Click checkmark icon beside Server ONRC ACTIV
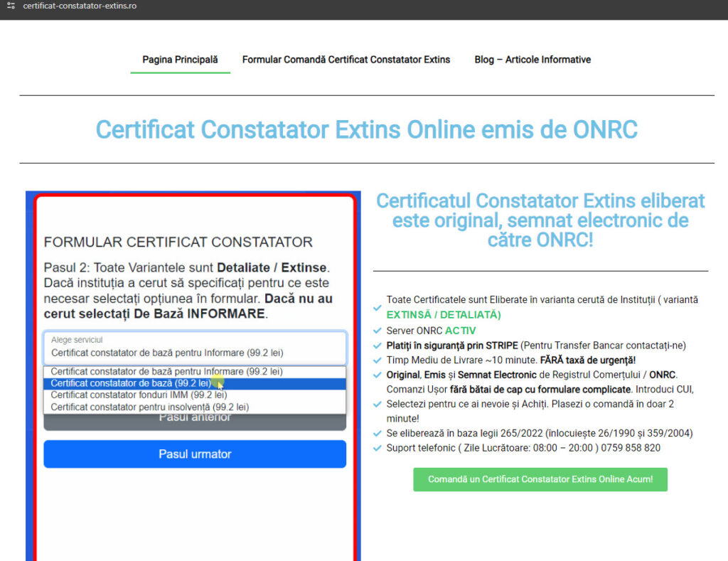This screenshot has height=561, width=728. coord(378,331)
